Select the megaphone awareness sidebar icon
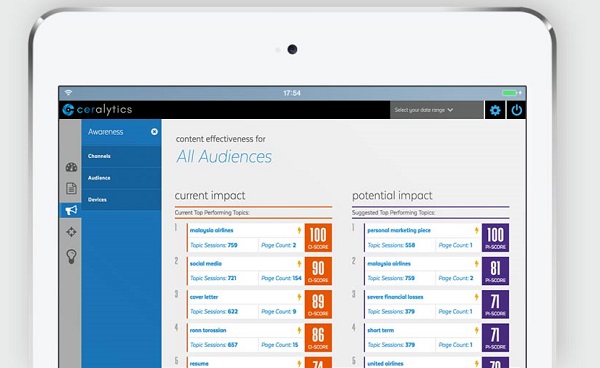Viewport: 600px width, 368px height. click(x=71, y=210)
